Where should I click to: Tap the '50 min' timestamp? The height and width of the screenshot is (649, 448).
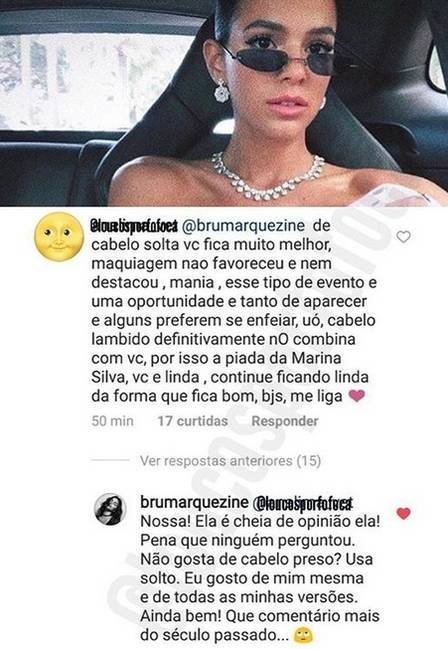tap(112, 421)
